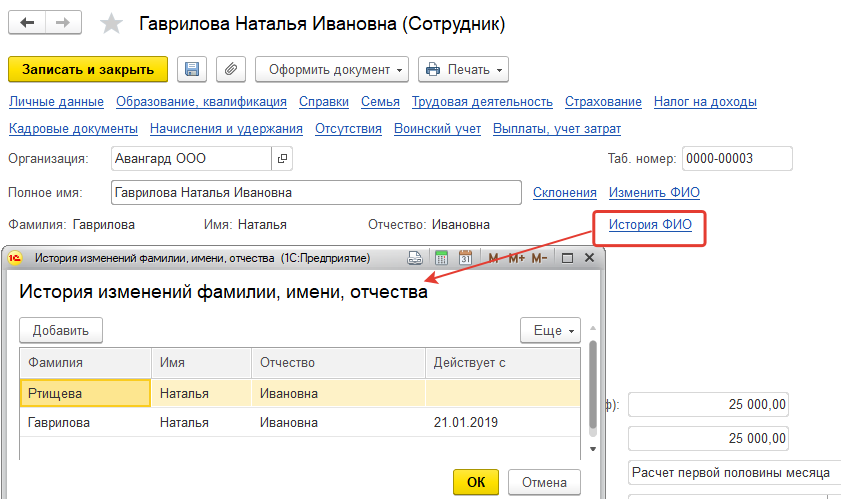This screenshot has height=499, width=841.
Task: Open Выплаты, учет затрат link
Action: click(x=557, y=129)
